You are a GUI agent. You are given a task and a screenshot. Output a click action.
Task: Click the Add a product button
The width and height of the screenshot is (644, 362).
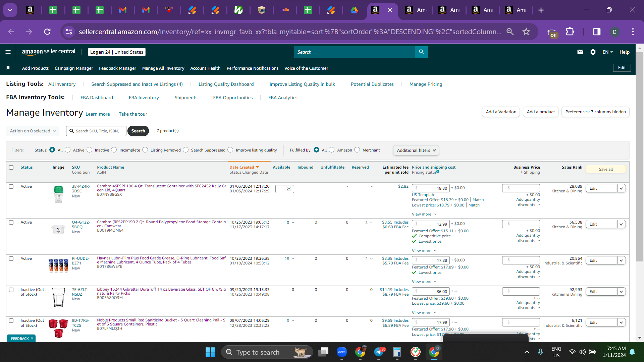541,112
